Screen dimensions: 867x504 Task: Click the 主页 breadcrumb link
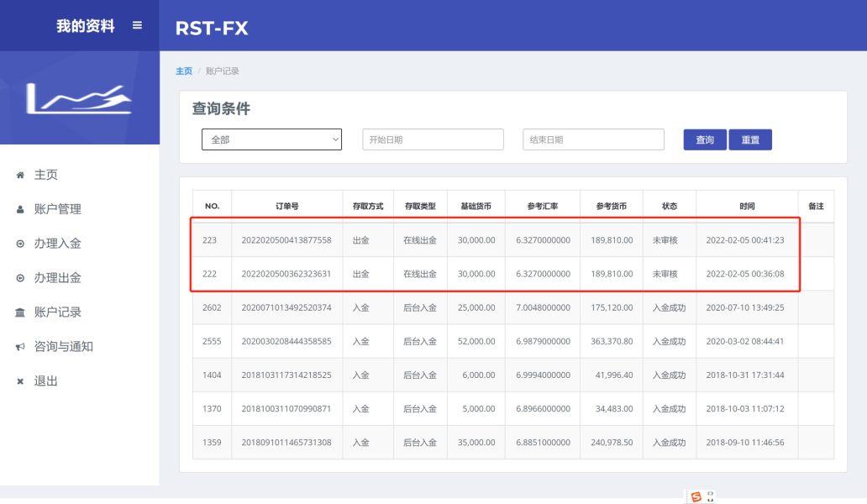tap(184, 71)
